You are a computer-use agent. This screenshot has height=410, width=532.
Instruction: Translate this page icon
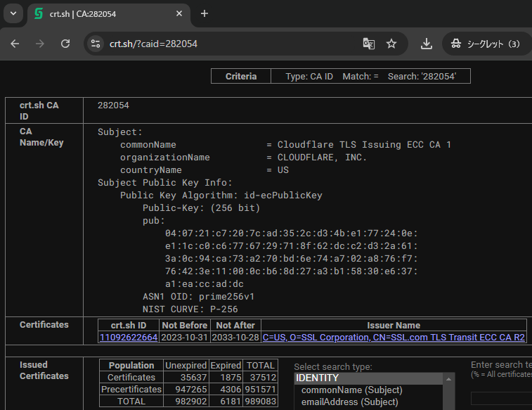coord(369,44)
